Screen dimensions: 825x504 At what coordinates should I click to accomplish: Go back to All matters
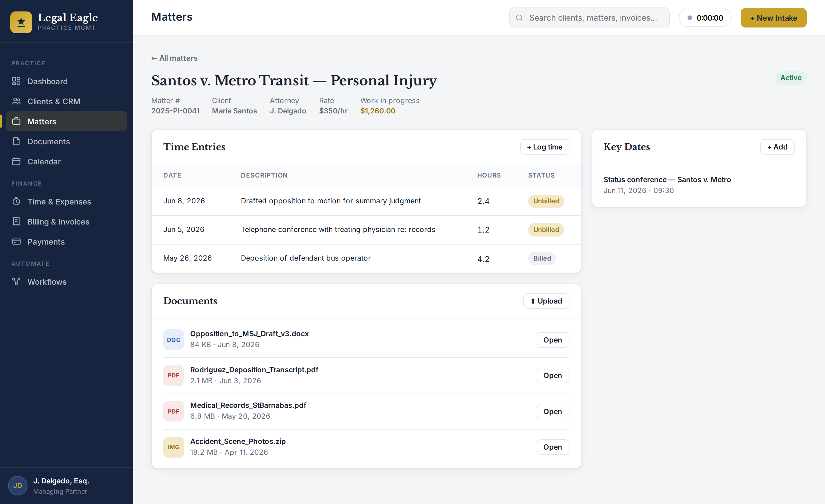(174, 58)
